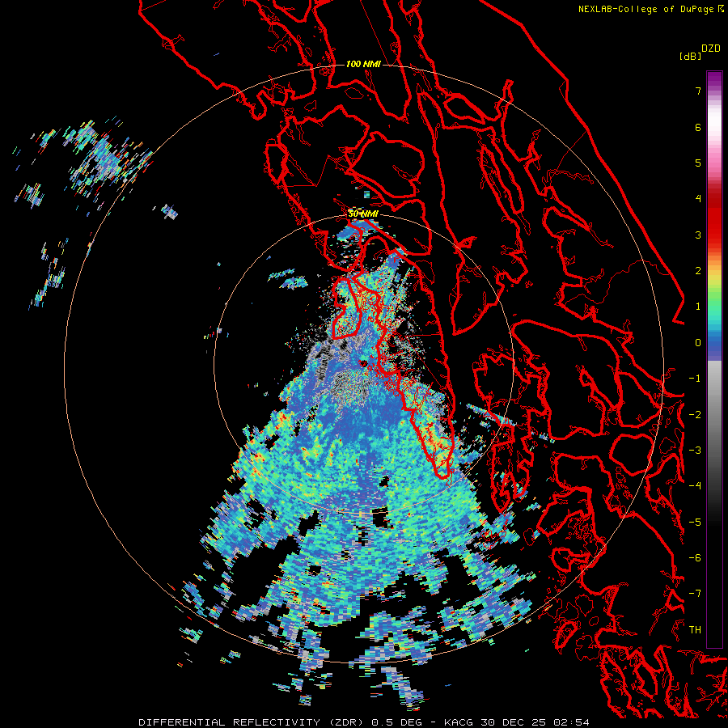Click the [dB] units label

click(690, 56)
